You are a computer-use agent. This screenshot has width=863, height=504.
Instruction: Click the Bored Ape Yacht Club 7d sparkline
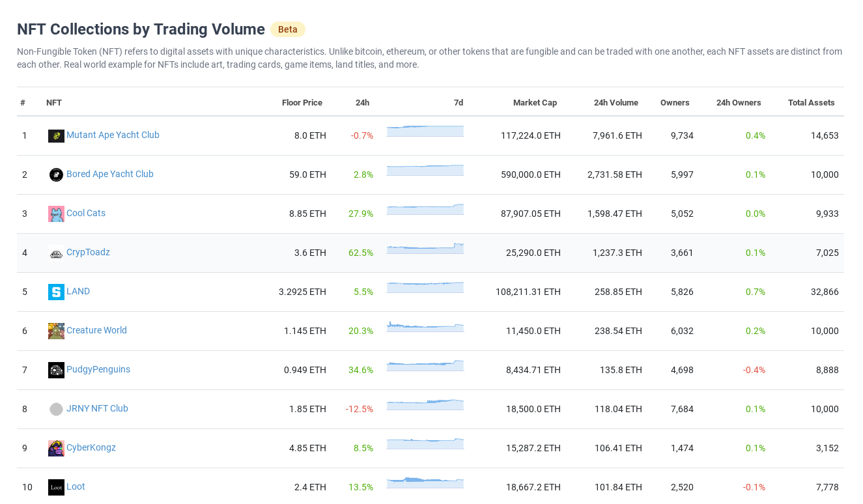click(425, 170)
